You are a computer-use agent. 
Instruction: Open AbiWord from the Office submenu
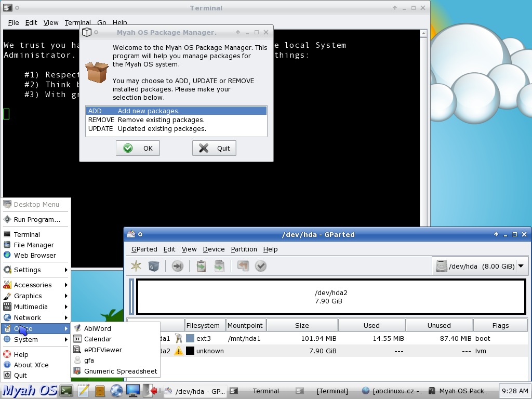[x=115, y=328]
